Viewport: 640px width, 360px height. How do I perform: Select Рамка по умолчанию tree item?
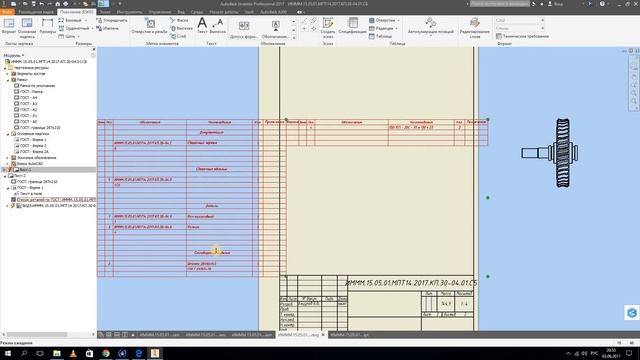point(35,86)
